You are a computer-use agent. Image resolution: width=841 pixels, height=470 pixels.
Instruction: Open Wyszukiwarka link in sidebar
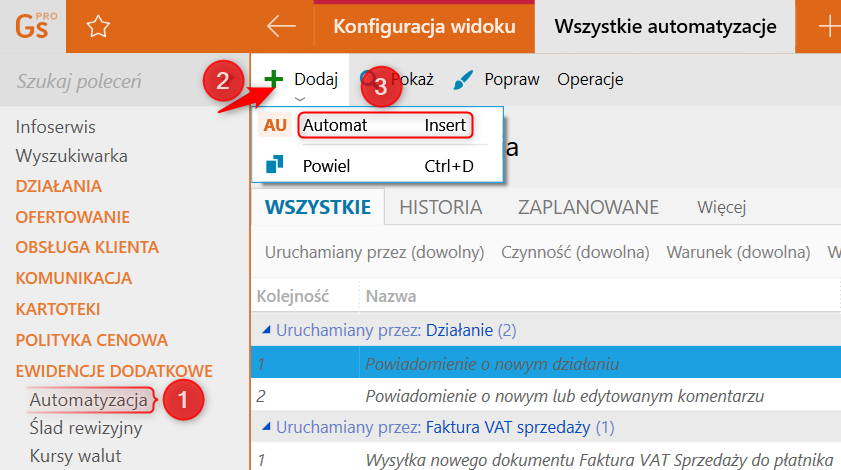click(71, 156)
